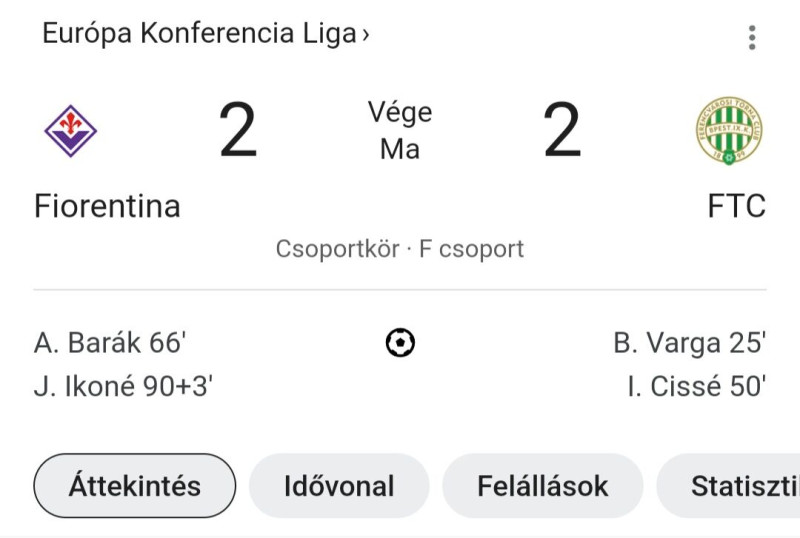Expand the chevron beside Európa Konferencia Liga
The image size is (800, 538).
click(365, 35)
